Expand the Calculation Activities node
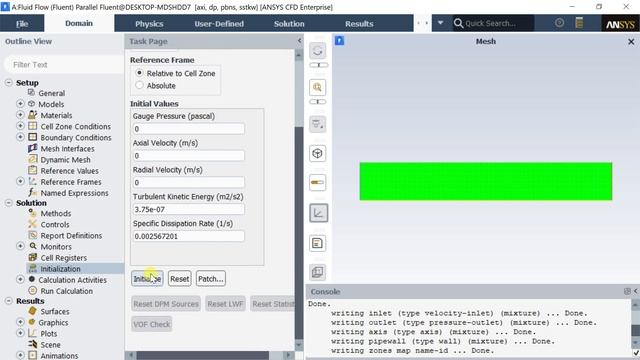 click(x=20, y=280)
